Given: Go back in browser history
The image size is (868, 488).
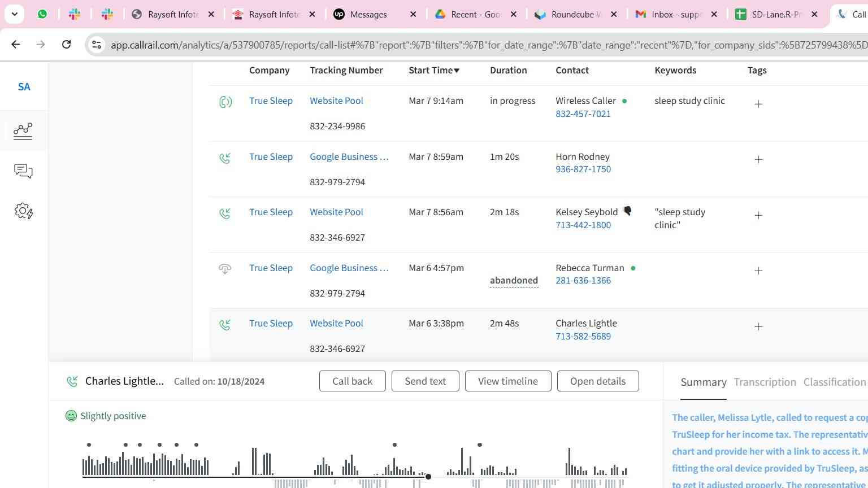Looking at the screenshot, I should (x=16, y=44).
